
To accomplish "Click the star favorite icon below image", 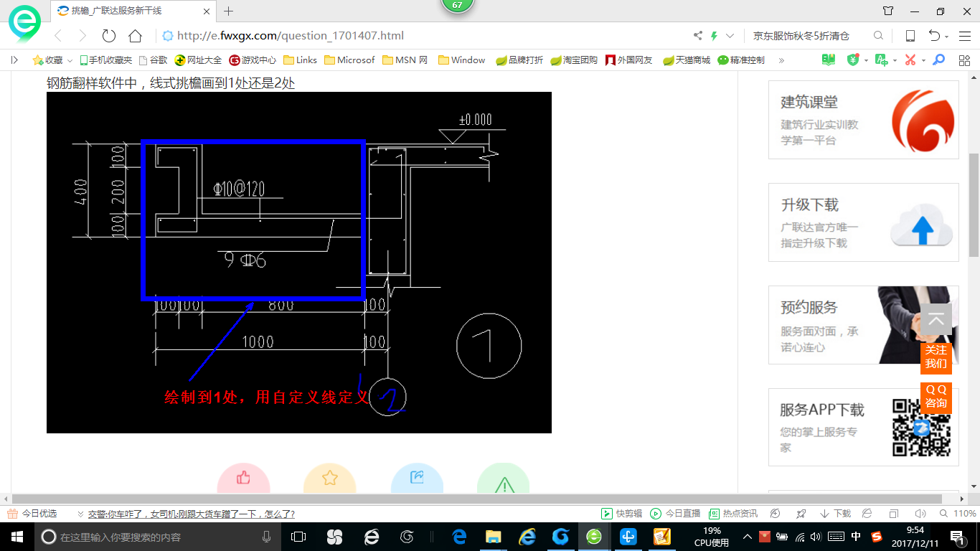I will (x=330, y=478).
